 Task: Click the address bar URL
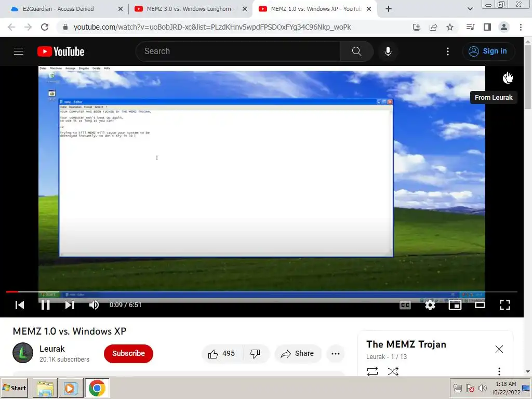[212, 27]
